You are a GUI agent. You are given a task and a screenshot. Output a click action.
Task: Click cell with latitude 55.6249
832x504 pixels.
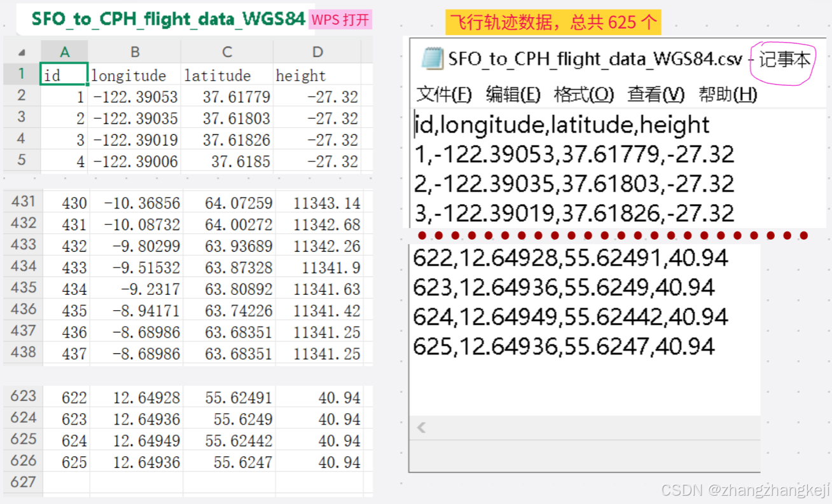(x=228, y=419)
